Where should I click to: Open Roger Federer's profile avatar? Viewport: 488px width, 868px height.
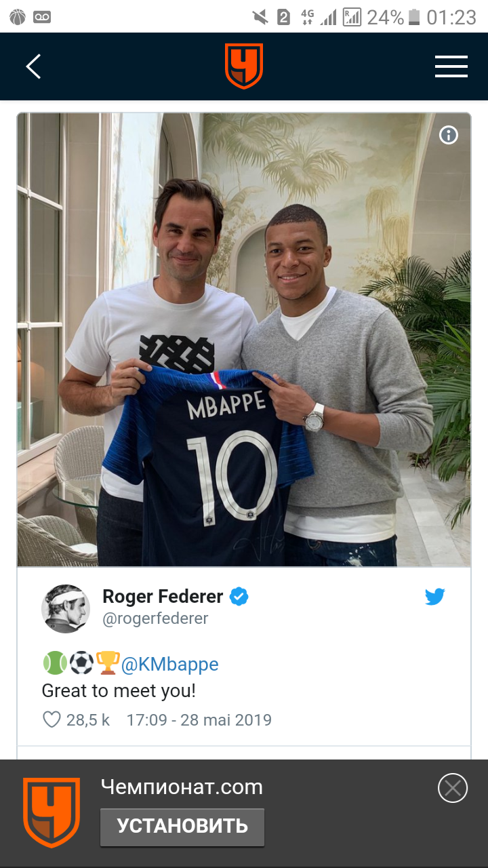[x=66, y=608]
